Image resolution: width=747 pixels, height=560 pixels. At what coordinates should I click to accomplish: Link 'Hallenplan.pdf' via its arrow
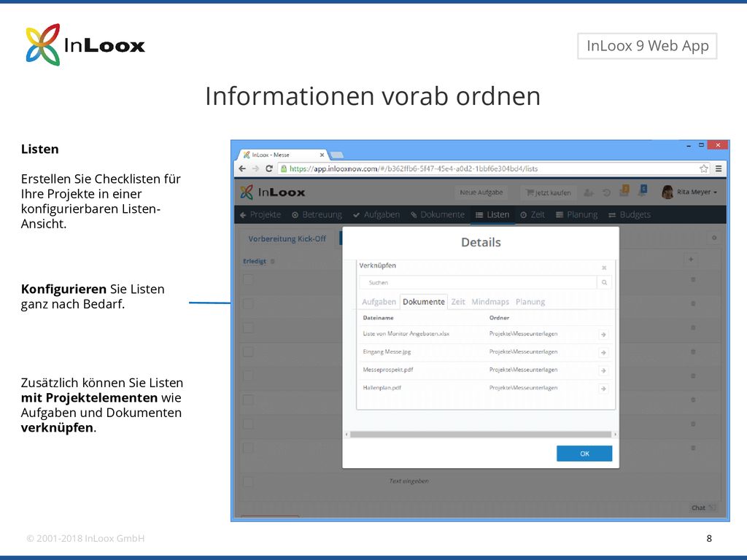coord(603,389)
